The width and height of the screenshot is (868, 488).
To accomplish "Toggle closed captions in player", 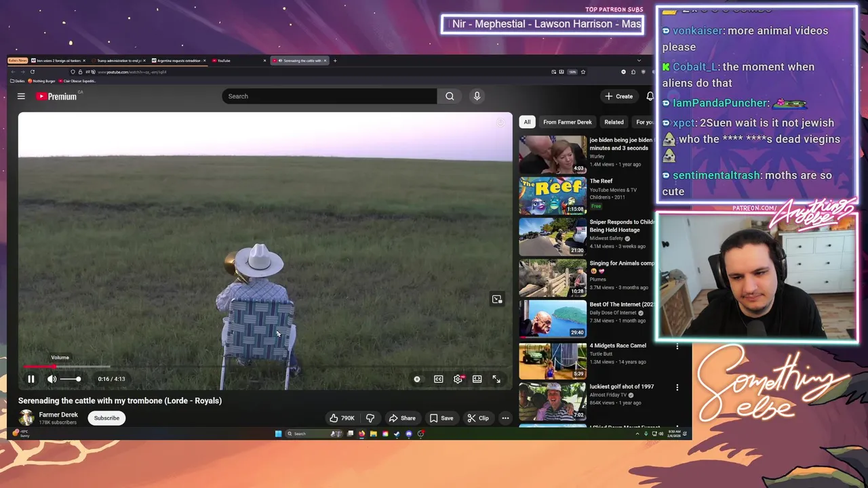I will click(x=439, y=379).
